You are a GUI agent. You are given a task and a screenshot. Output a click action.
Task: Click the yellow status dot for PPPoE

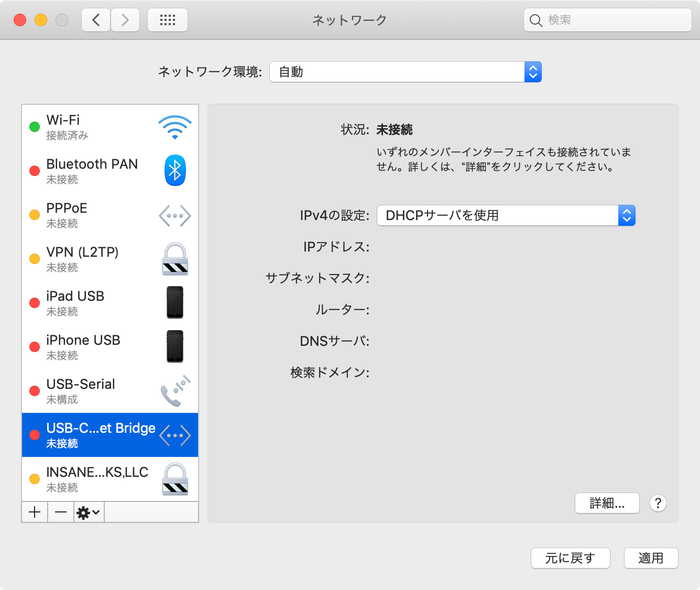click(x=35, y=215)
